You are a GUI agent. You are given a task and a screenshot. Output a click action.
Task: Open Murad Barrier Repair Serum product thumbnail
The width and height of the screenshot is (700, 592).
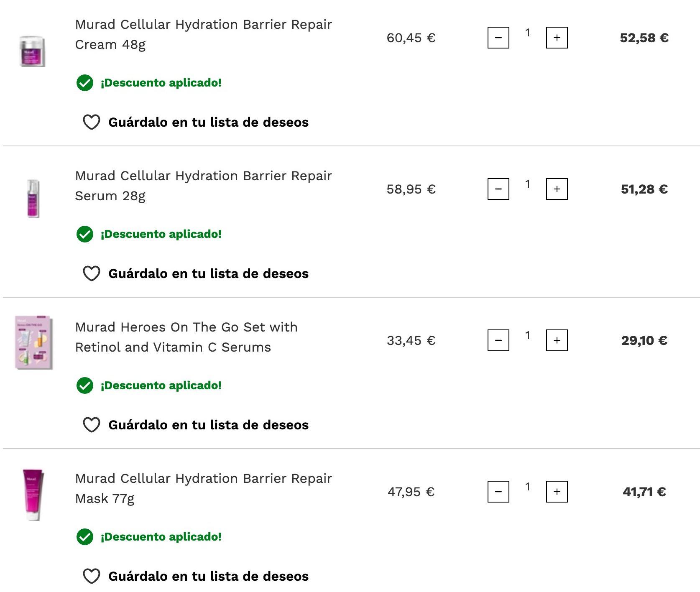point(33,199)
